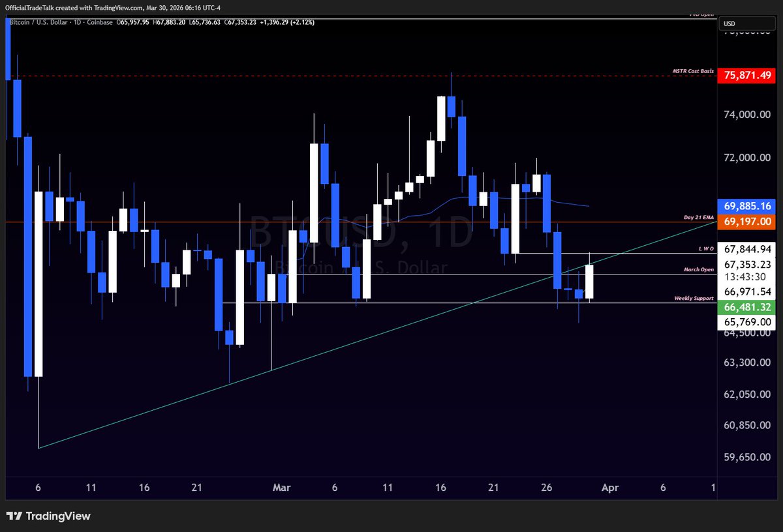Click the orange 69,197.00 price label
This screenshot has height=532, width=783.
pyautogui.click(x=748, y=222)
